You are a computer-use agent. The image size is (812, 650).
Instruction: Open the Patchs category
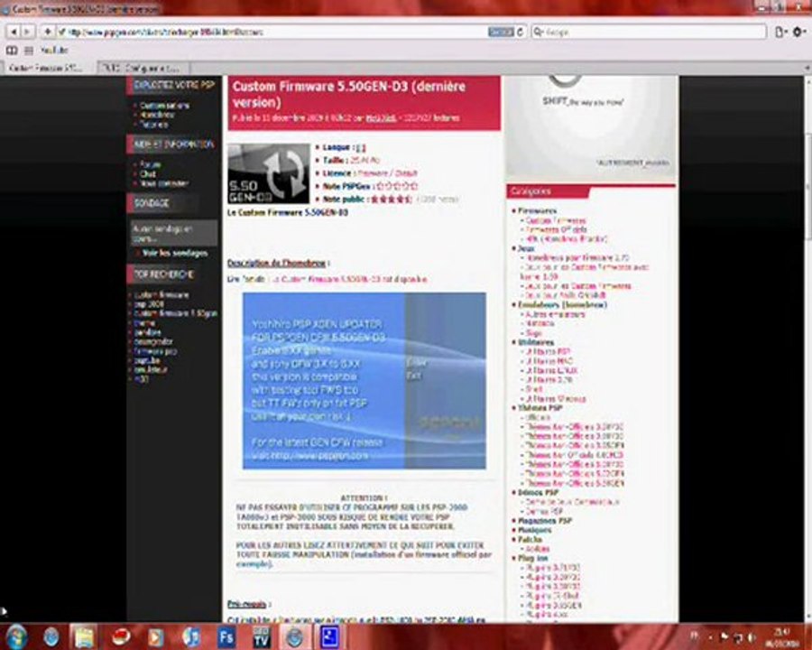coord(530,540)
